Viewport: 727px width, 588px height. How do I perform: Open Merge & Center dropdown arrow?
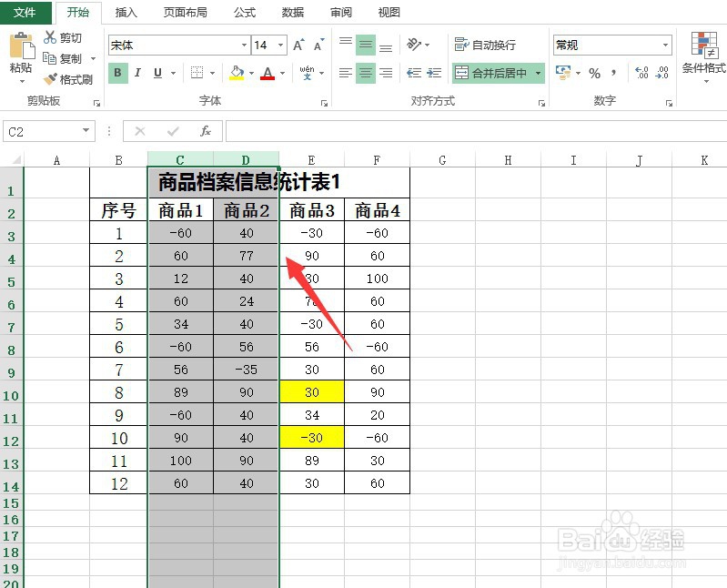(538, 73)
